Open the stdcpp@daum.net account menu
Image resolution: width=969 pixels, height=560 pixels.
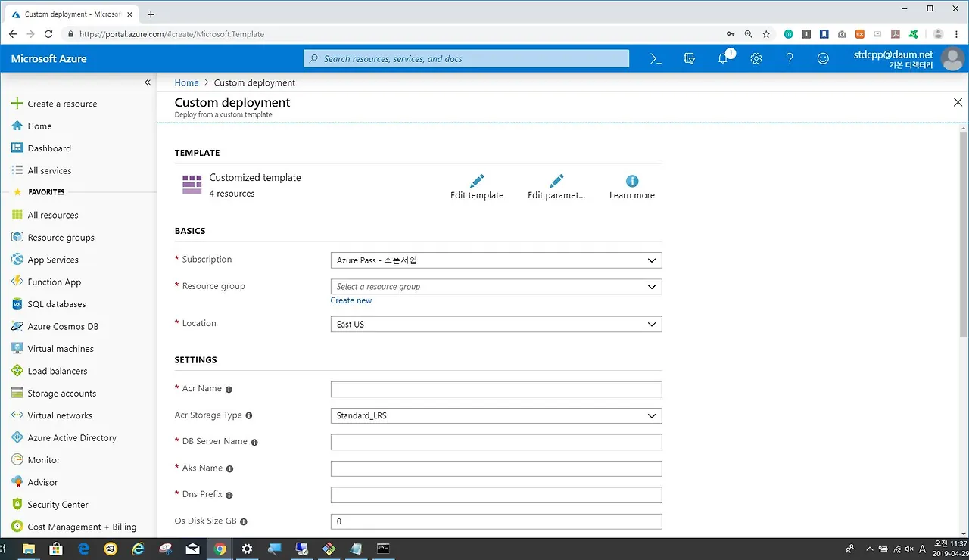pos(907,58)
